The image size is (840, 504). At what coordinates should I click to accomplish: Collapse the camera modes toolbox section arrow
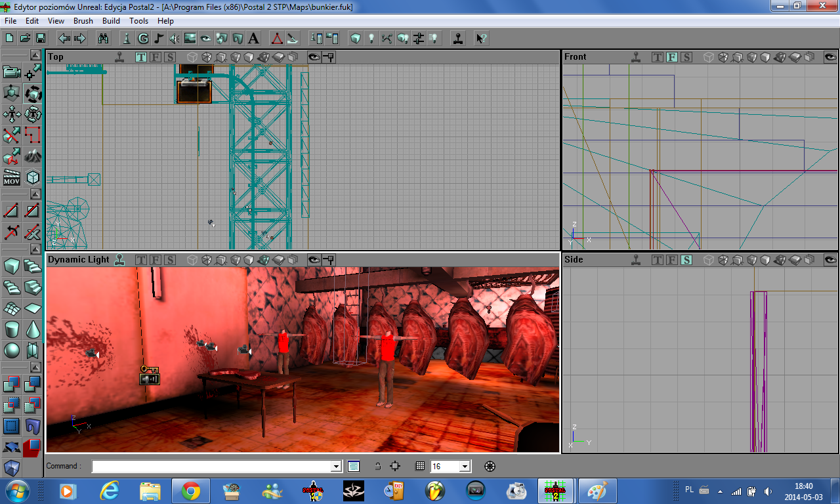[35, 56]
